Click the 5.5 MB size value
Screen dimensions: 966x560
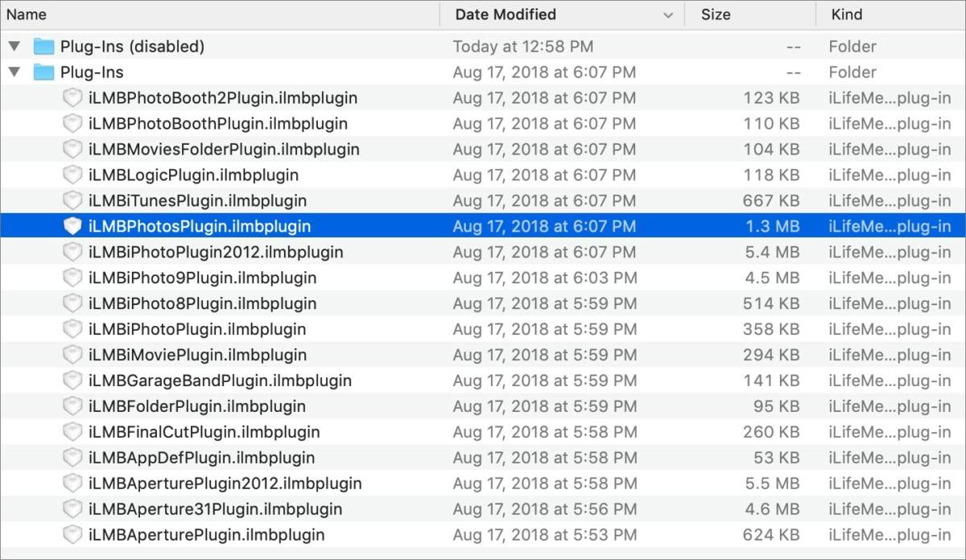(x=773, y=484)
